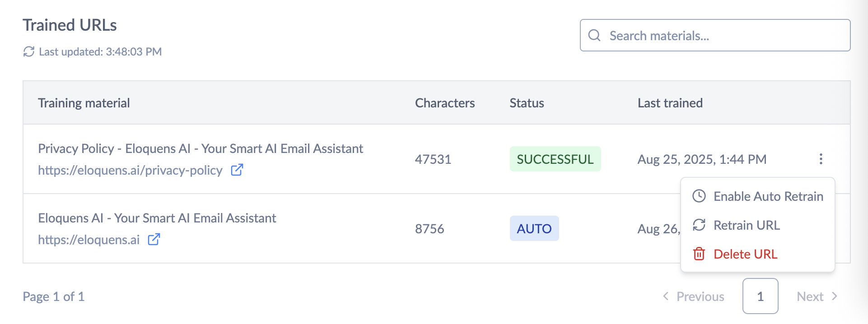868x324 pixels.
Task: Click the circular arrows Retrain URL icon
Action: point(699,225)
